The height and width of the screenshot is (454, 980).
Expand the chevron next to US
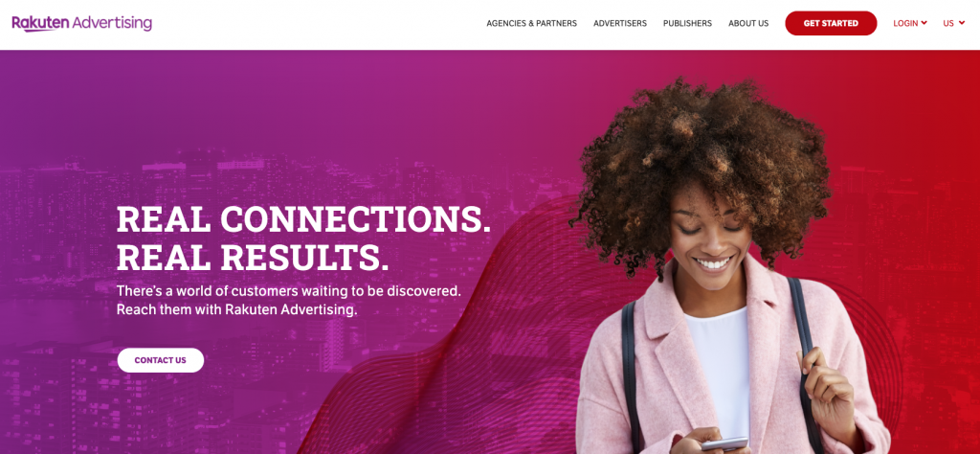tap(961, 23)
